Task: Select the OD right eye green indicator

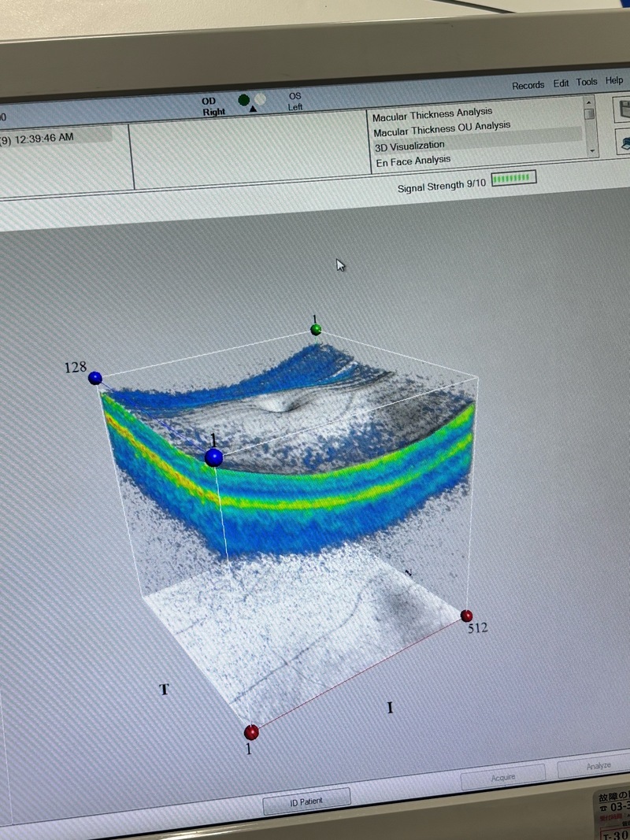Action: coord(244,100)
